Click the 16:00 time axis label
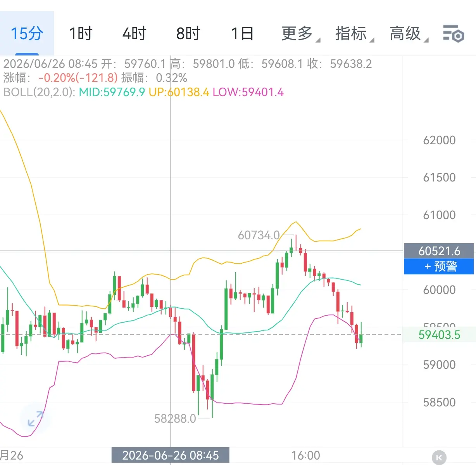The height and width of the screenshot is (465, 476). [306, 455]
